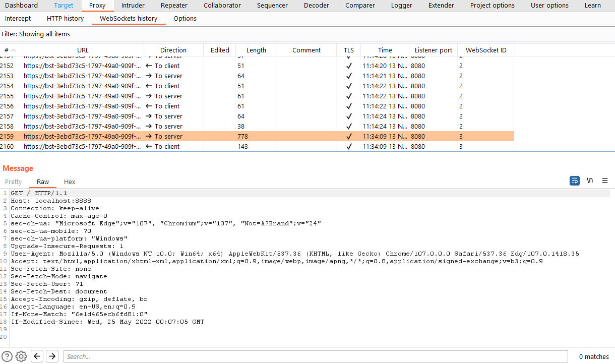Viewport: 615px width, 364px height.
Task: Open the Intruder tab
Action: [133, 6]
